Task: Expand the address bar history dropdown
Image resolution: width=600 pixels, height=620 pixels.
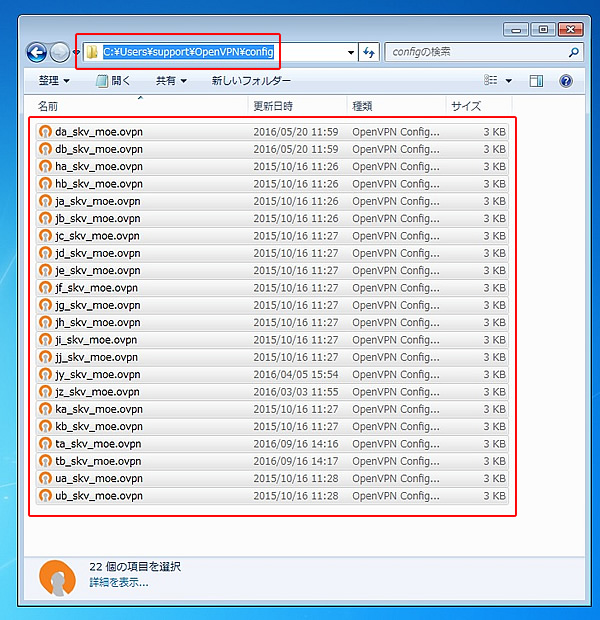Action: (x=350, y=52)
